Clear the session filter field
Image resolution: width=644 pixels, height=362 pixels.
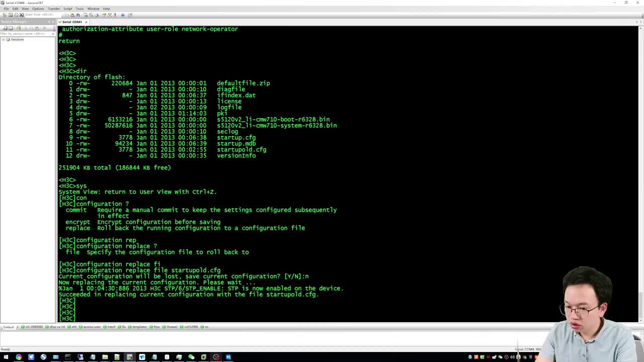click(53, 34)
